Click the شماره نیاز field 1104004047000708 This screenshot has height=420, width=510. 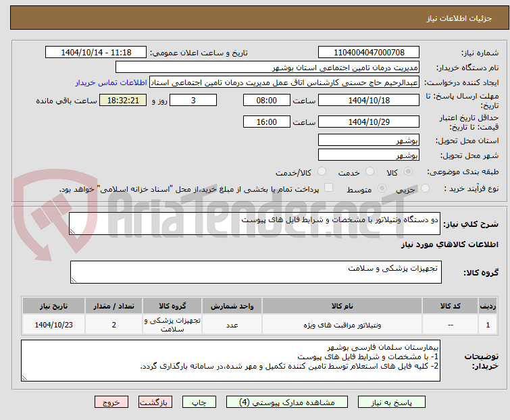tap(369, 53)
